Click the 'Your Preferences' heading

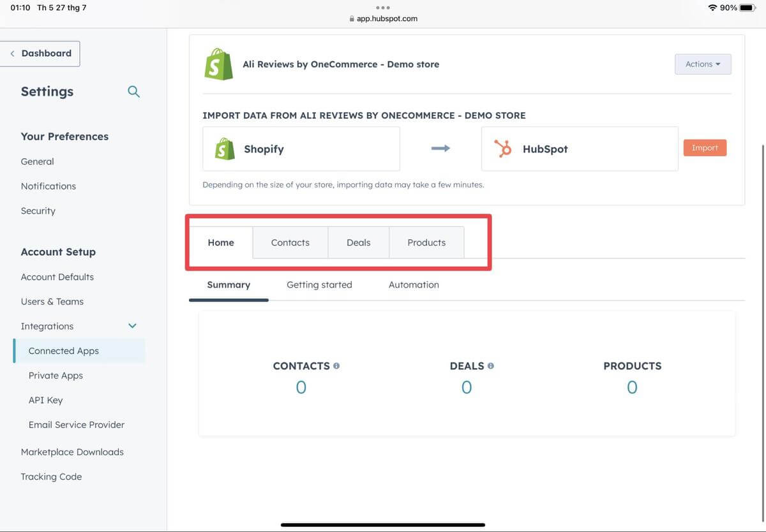click(64, 137)
